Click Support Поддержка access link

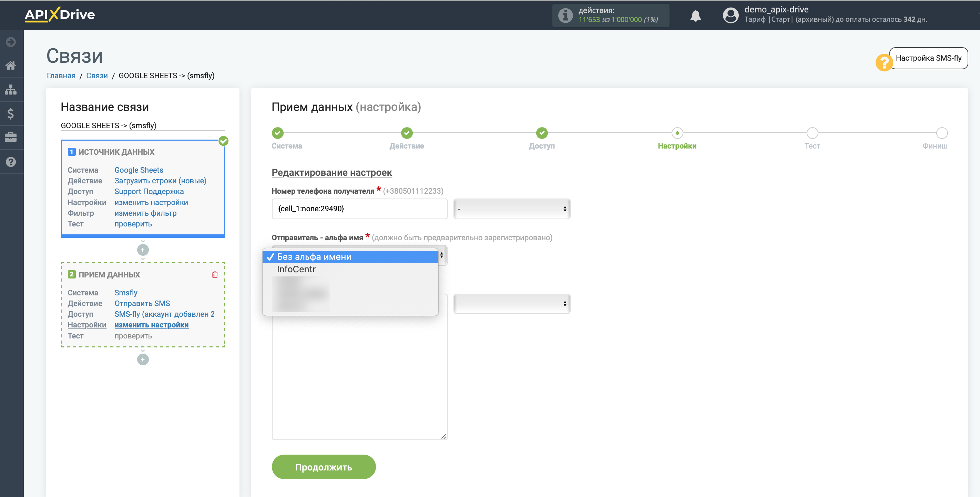click(x=149, y=191)
